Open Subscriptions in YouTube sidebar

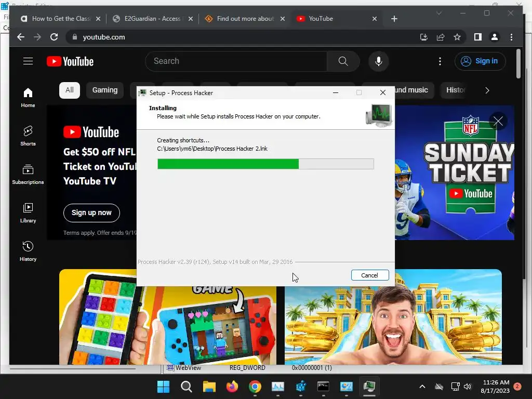click(28, 174)
